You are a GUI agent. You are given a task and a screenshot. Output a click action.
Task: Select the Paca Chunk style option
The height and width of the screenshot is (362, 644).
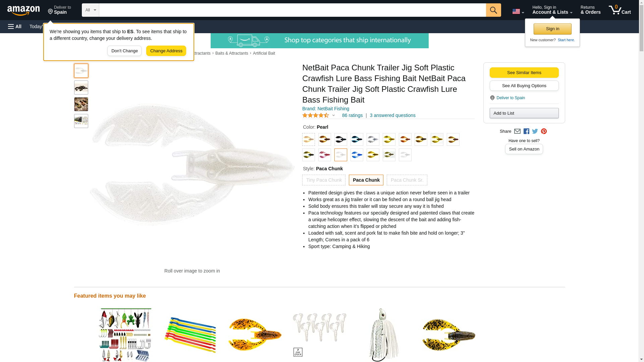click(x=366, y=180)
